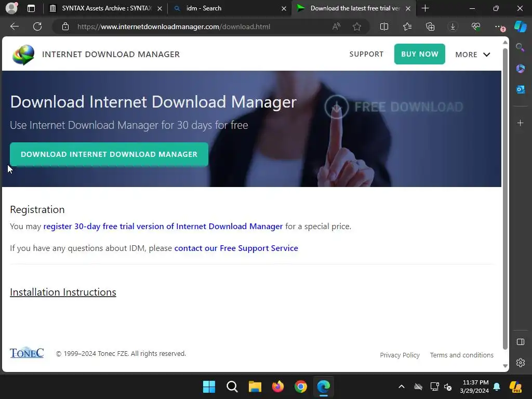
Task: Open the Microsoft 365 sidebar icon
Action: coord(520,69)
